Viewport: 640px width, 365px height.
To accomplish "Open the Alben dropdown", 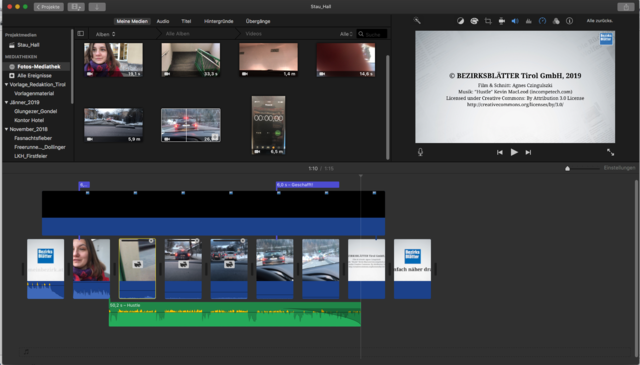I will (x=105, y=34).
